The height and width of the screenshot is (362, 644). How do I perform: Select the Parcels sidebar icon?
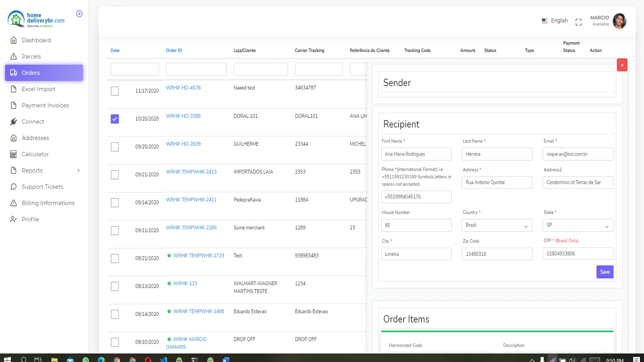[x=13, y=56]
